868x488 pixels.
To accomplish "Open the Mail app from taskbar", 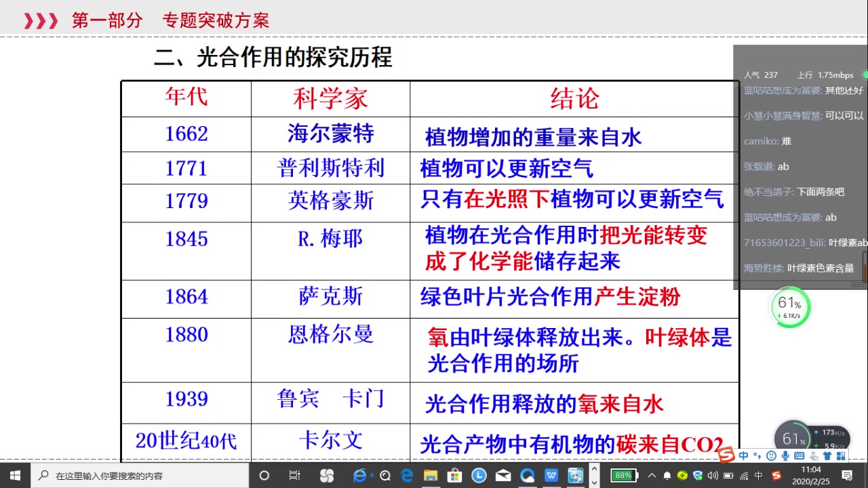I will point(502,476).
